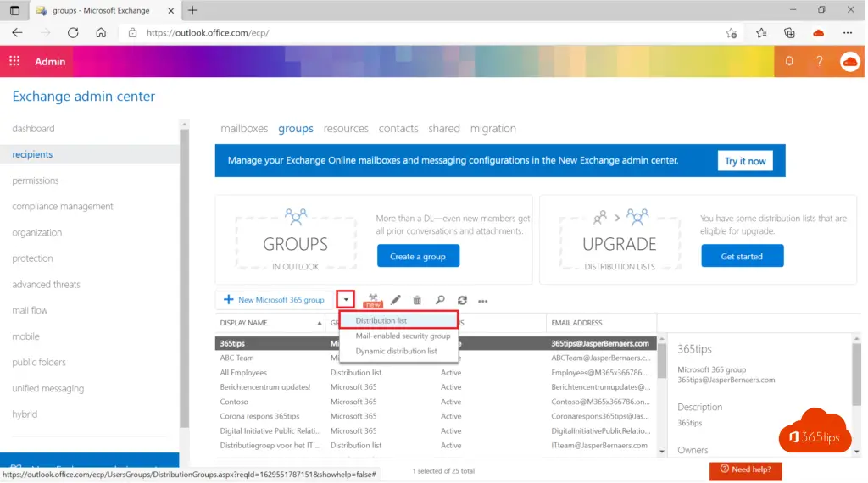
Task: Open mobile section
Action: coord(26,337)
